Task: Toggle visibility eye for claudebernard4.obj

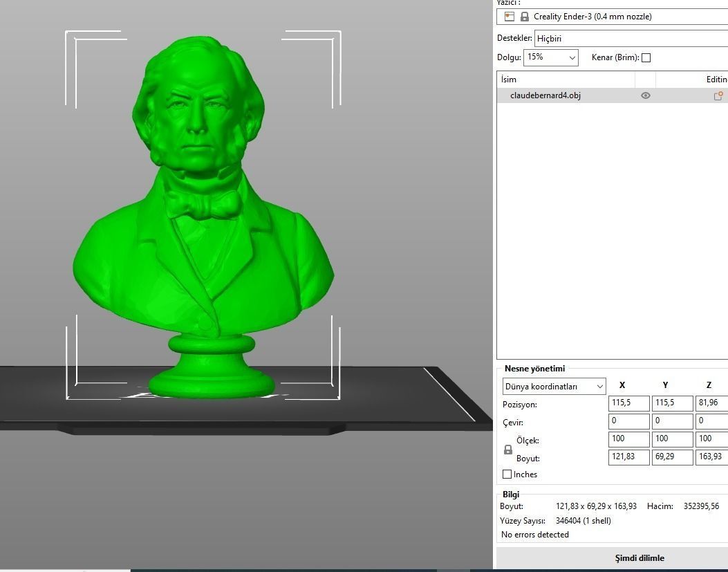Action: click(x=645, y=95)
